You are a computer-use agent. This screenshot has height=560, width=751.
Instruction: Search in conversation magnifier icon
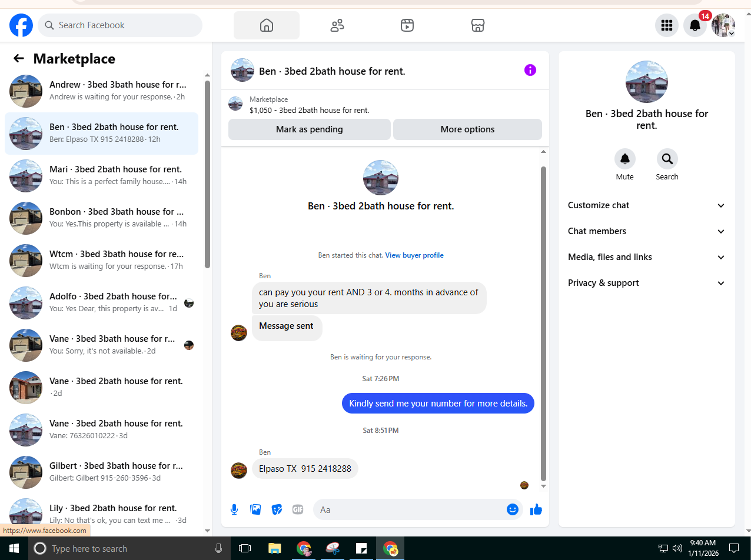click(667, 159)
